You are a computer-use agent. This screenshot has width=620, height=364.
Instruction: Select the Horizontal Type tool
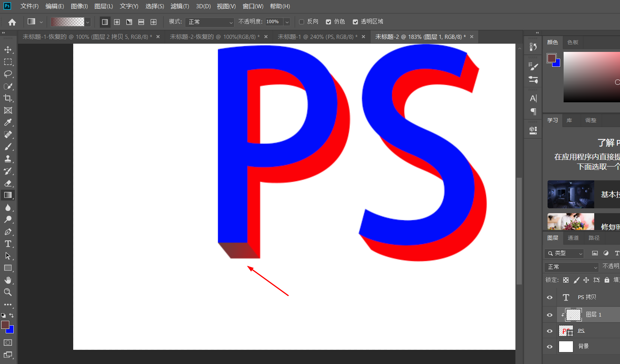click(8, 244)
